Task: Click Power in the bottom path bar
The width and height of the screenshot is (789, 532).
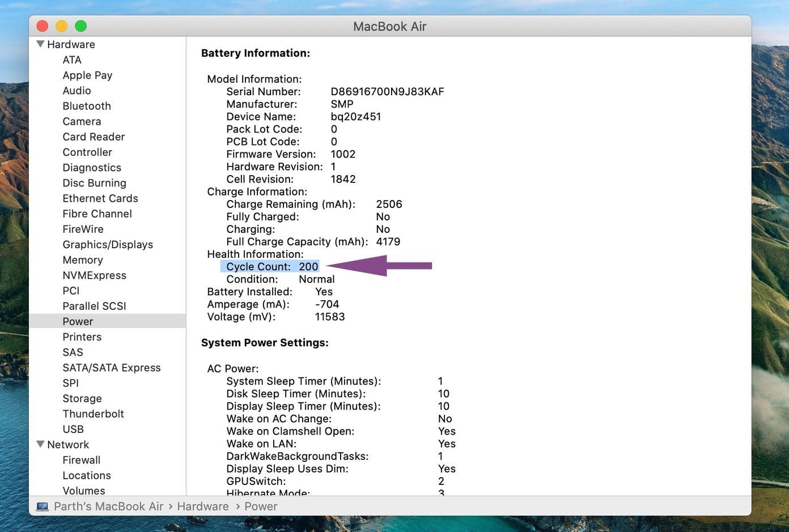Action: pos(261,507)
